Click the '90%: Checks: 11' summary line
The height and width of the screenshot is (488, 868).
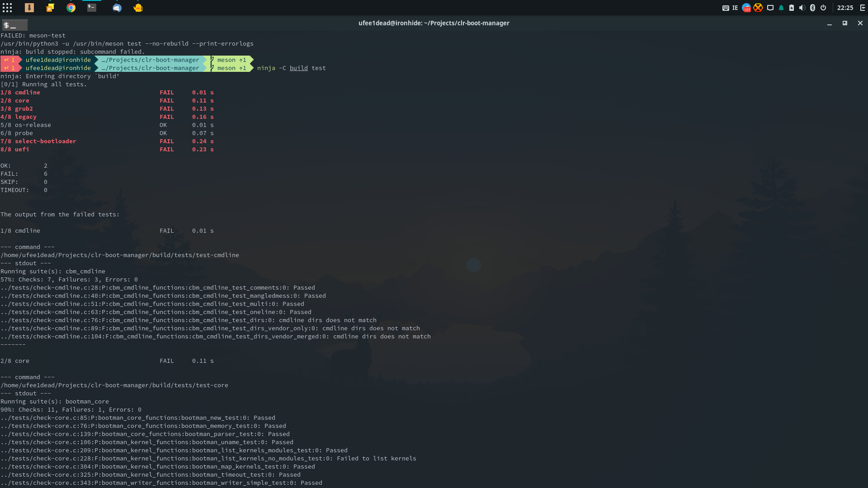[x=71, y=409]
